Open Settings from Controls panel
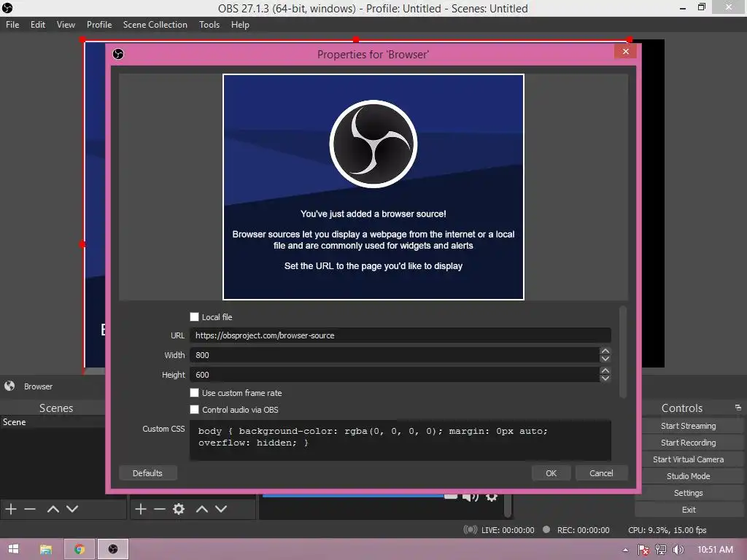 point(688,492)
